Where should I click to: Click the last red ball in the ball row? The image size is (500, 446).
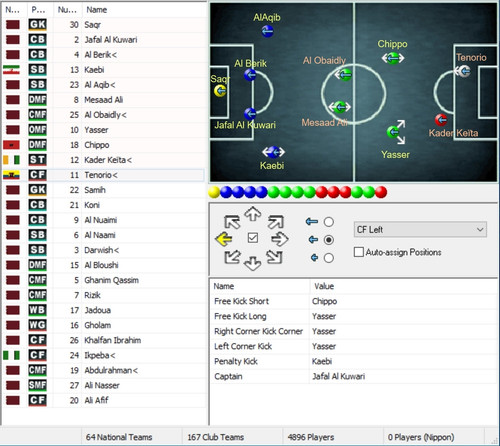click(x=381, y=192)
